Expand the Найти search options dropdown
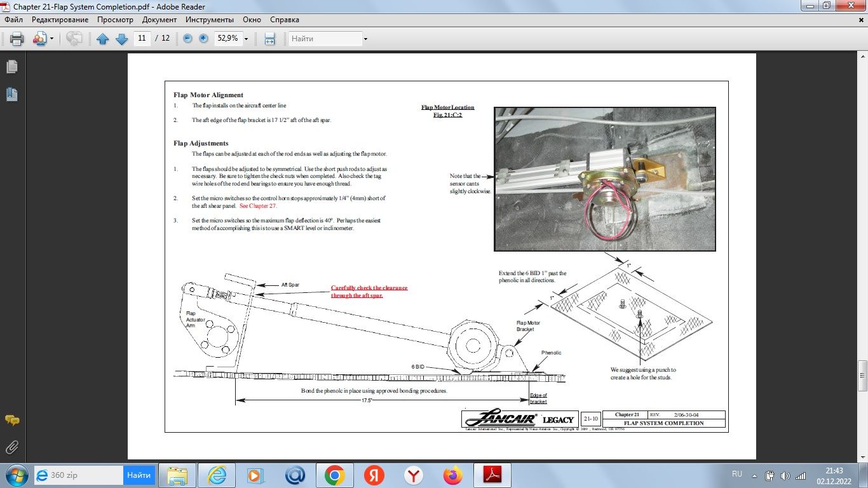Viewport: 868px width, 488px height. [365, 39]
